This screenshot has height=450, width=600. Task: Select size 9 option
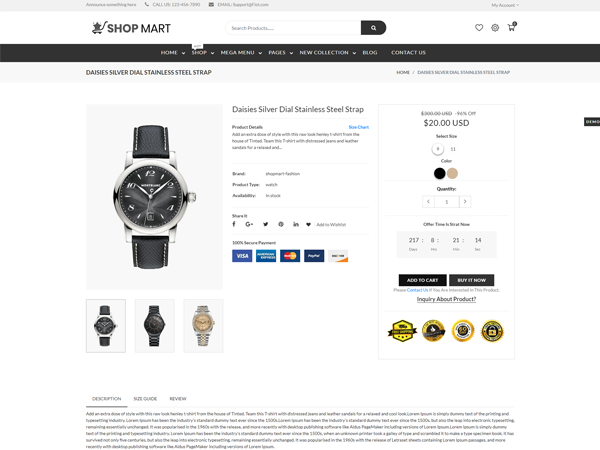click(438, 149)
